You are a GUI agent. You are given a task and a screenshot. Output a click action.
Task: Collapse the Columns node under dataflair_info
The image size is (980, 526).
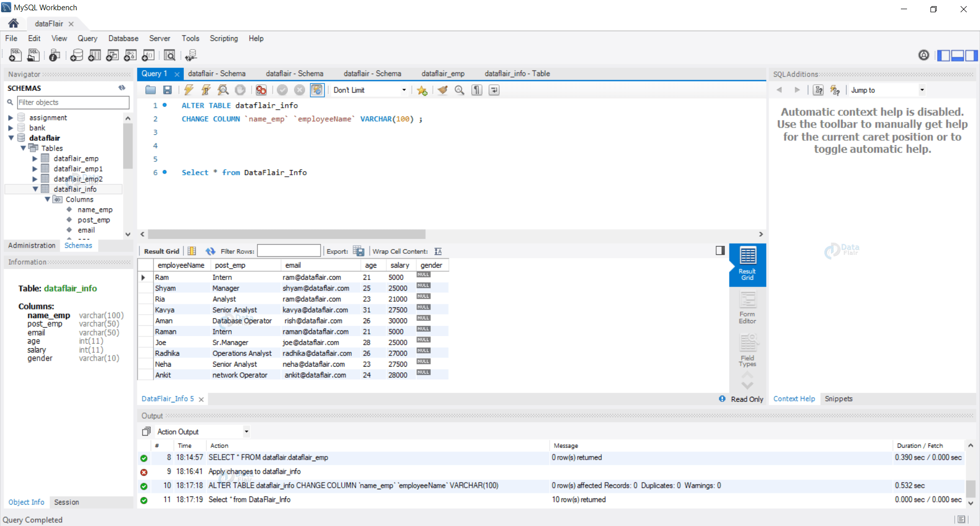coord(47,199)
